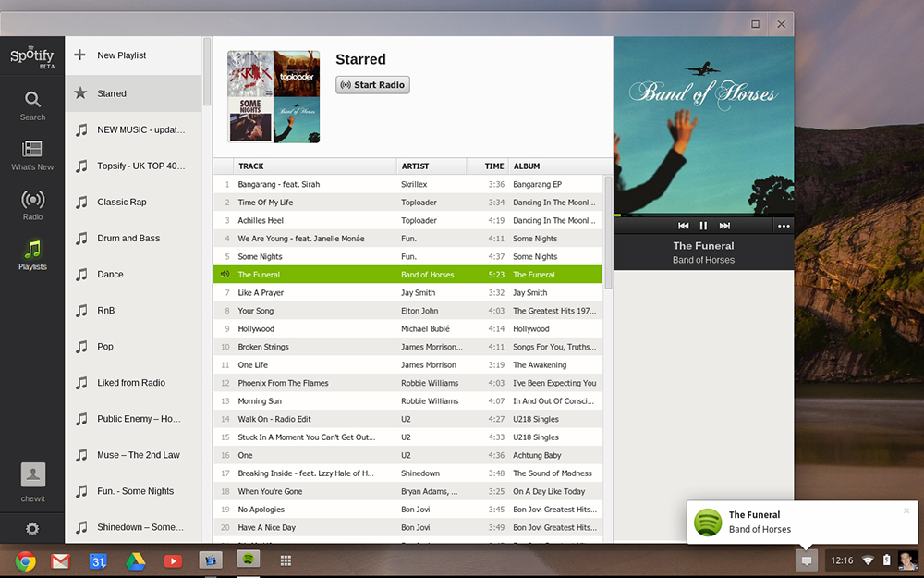
Task: Open the What's New section
Action: 32,155
